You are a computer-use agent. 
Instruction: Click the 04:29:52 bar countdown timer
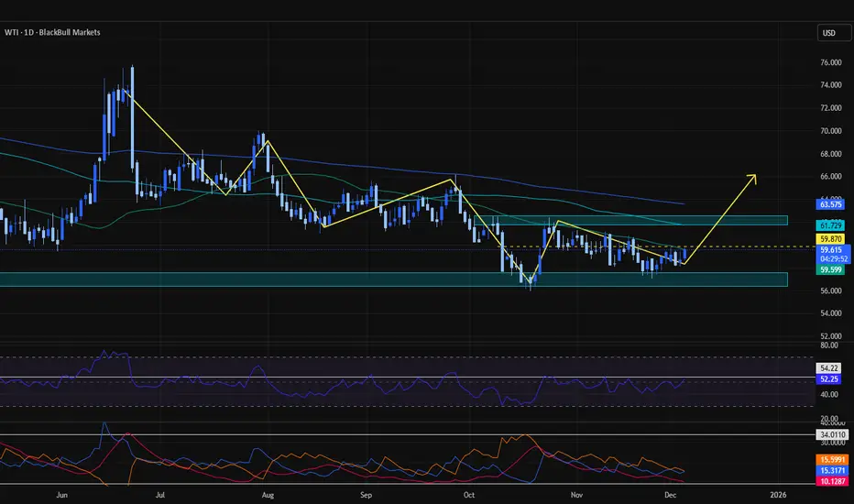pos(832,259)
